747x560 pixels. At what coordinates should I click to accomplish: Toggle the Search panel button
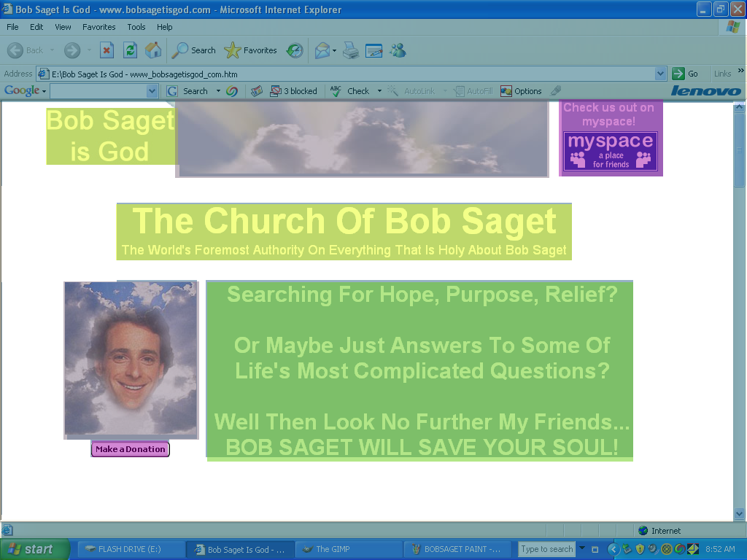(x=194, y=50)
